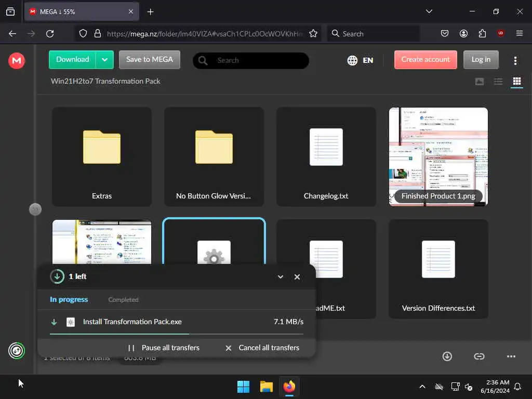Click the EN language label
532x399 pixels.
[368, 60]
